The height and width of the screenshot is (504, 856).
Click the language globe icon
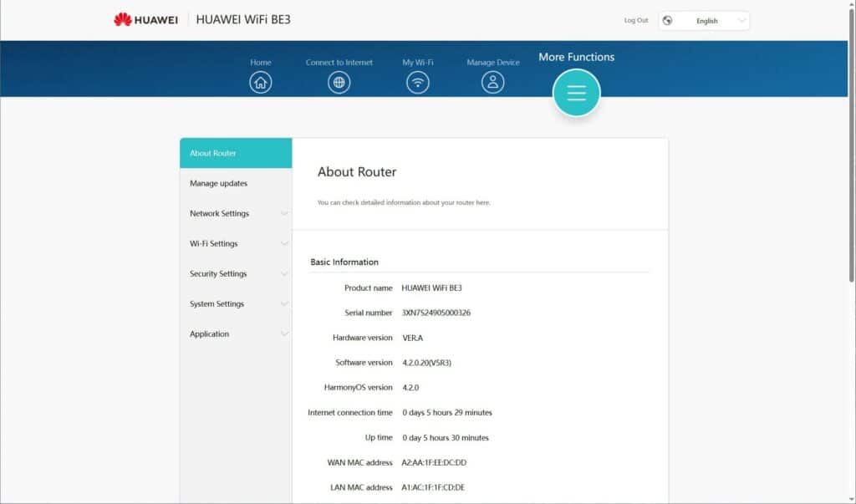667,21
